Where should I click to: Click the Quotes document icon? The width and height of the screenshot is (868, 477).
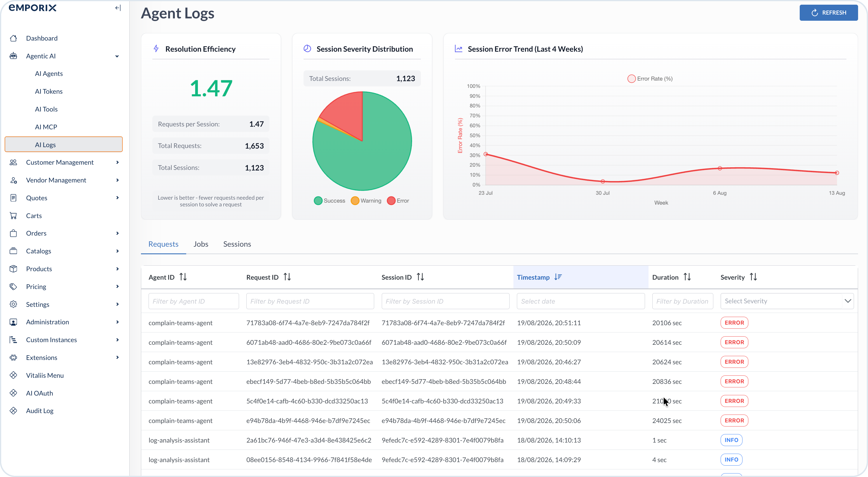click(13, 198)
